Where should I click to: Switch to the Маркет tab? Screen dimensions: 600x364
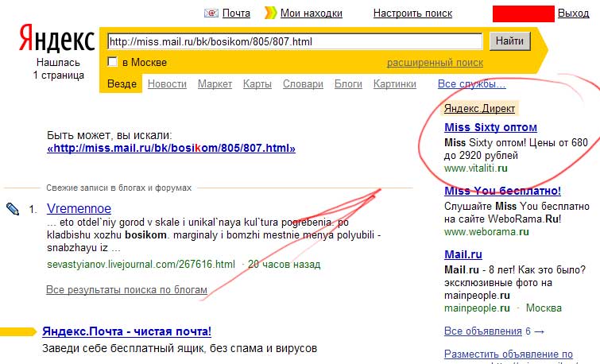[x=215, y=83]
